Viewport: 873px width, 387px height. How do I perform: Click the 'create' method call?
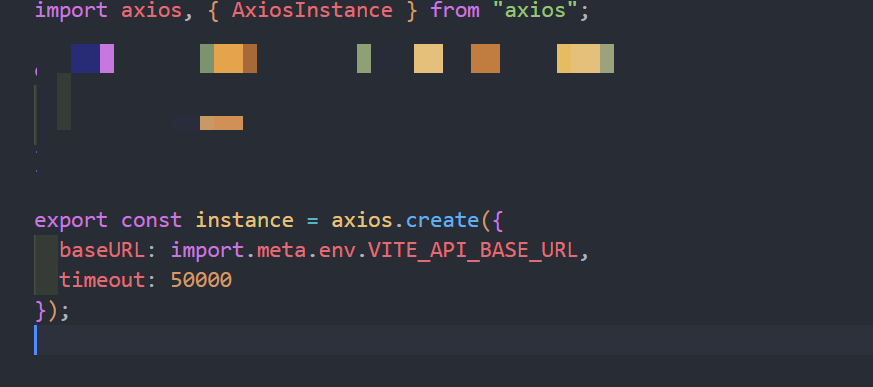443,221
